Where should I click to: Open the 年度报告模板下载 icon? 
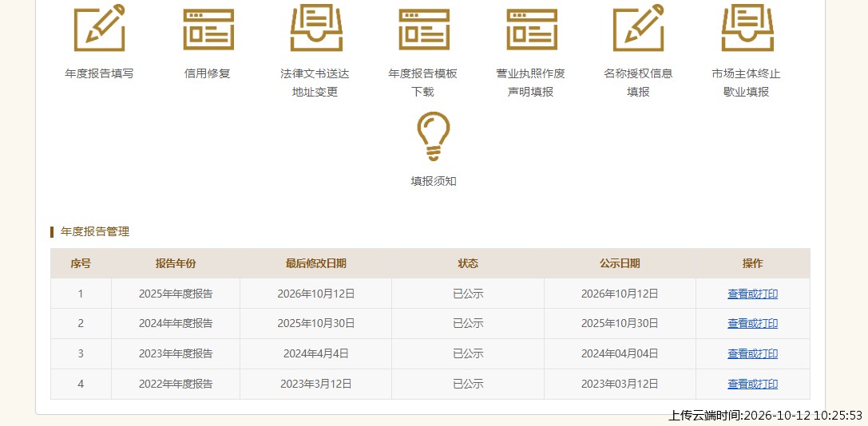point(423,30)
